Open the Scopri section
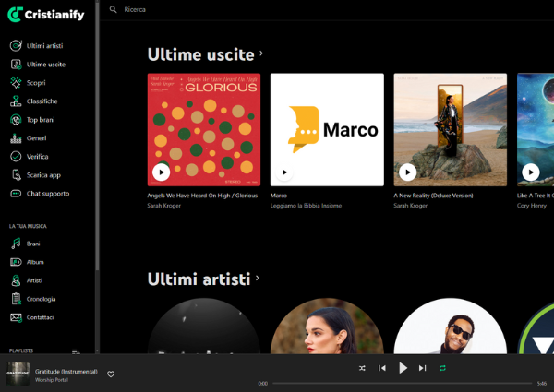 pos(36,83)
